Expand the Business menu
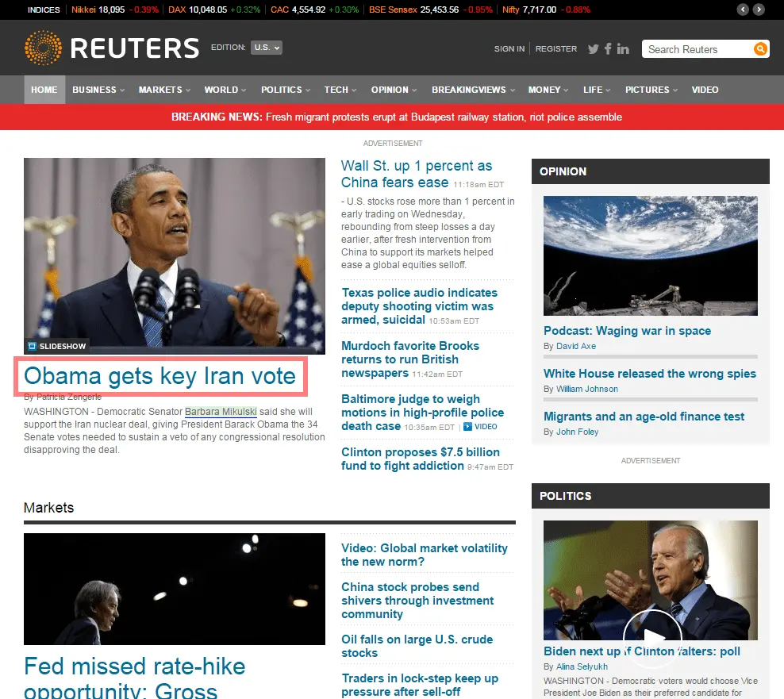 click(x=98, y=90)
